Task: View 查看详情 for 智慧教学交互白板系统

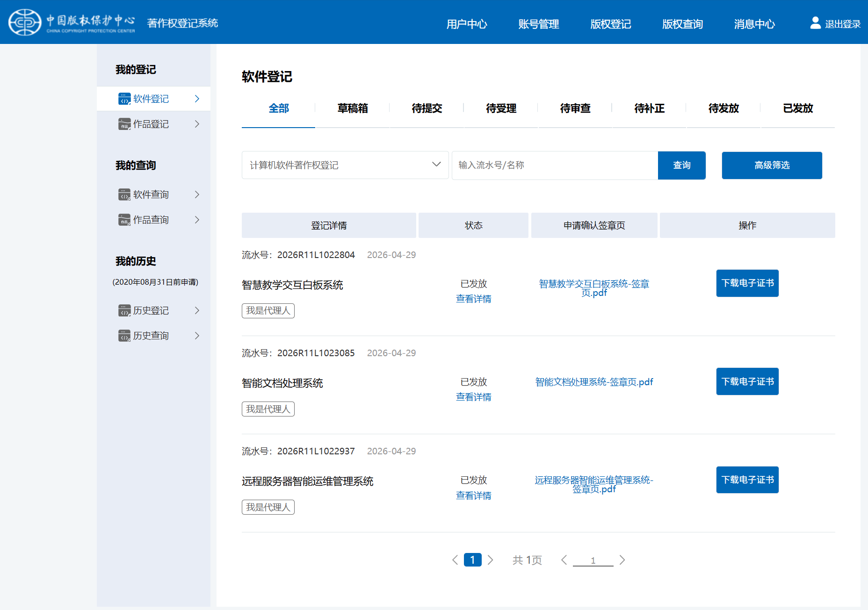Action: [474, 299]
